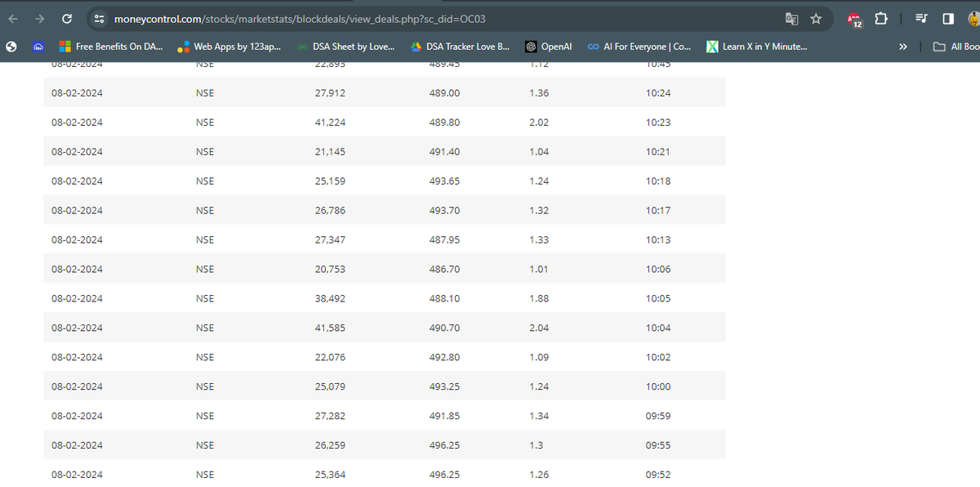980x487 pixels.
Task: Select quantity 26,259 cell
Action: tap(330, 446)
